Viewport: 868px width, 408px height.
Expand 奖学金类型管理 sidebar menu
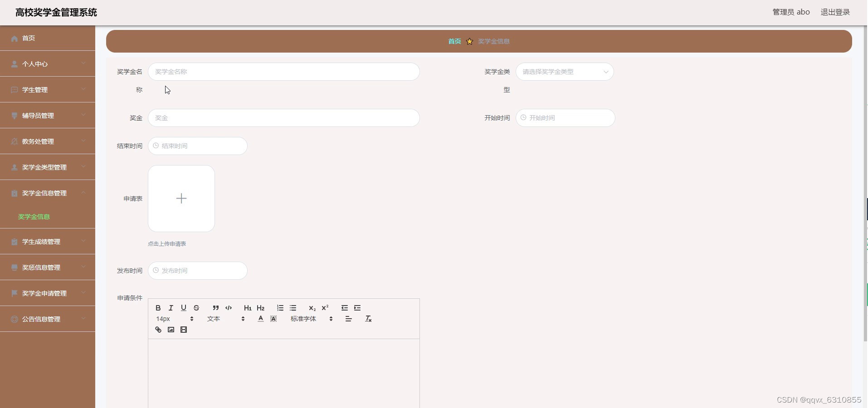tap(48, 167)
